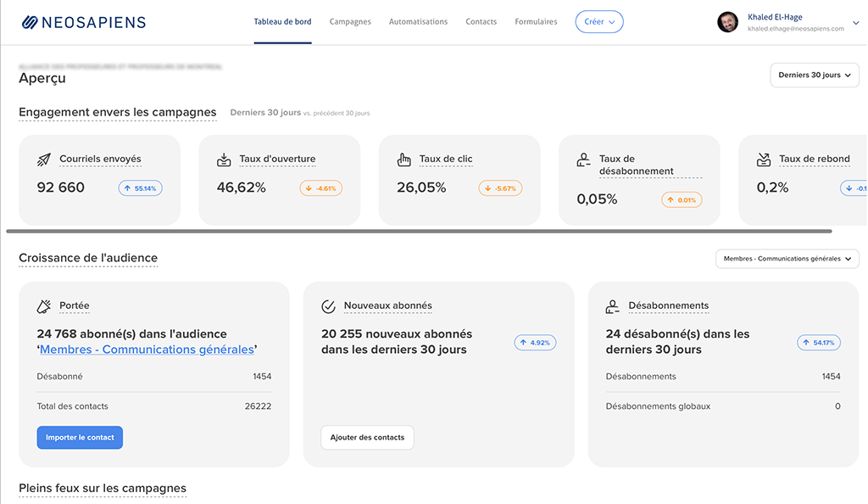Open the Créer dropdown menu

599,22
